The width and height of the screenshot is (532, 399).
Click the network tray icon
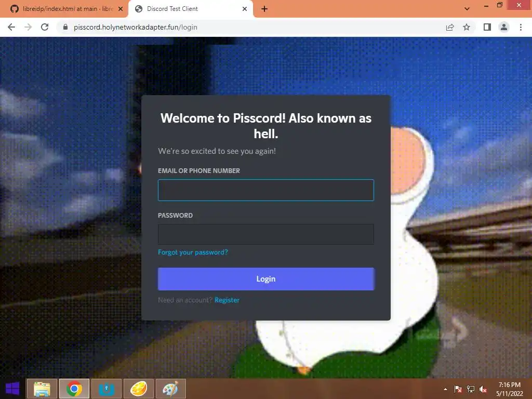point(471,389)
